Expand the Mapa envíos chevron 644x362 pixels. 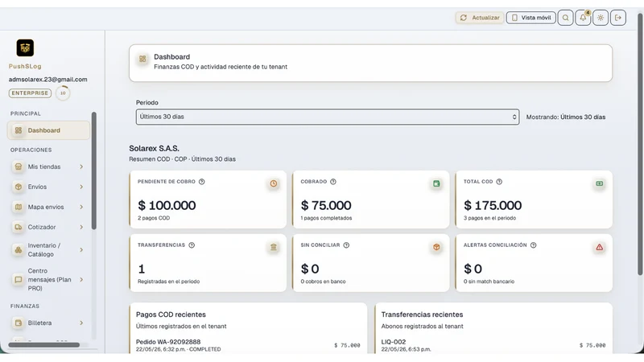coord(81,207)
